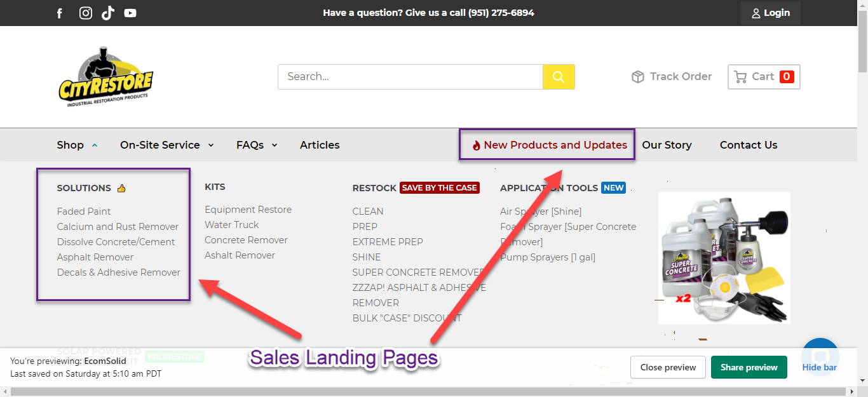This screenshot has width=868, height=397.
Task: Open the Instagram social link
Action: click(86, 13)
